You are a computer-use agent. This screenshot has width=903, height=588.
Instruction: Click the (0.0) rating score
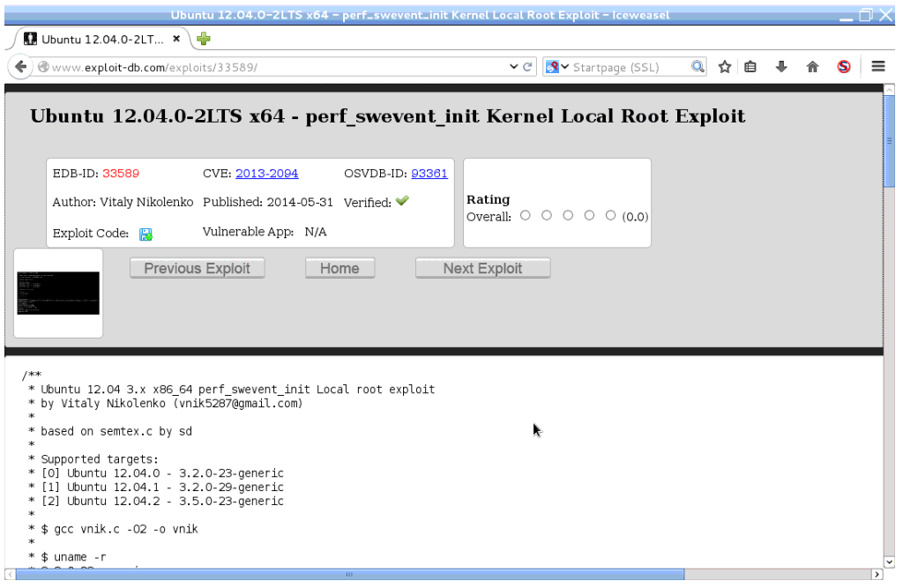[635, 217]
